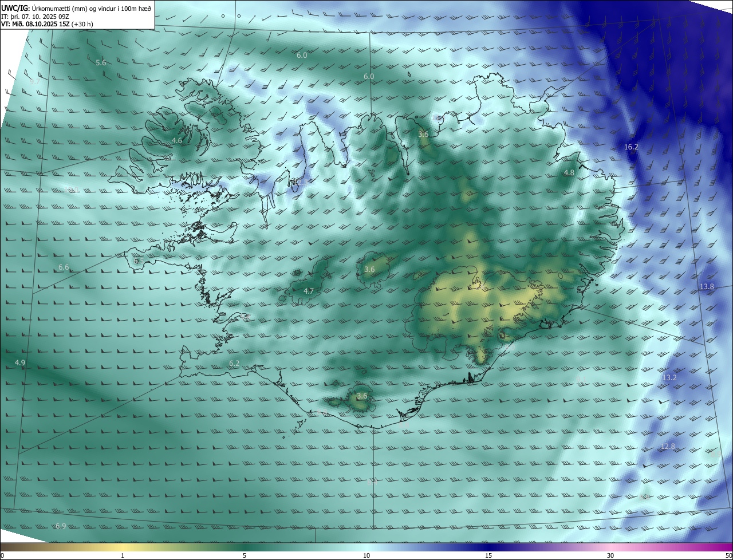Click the 4.7 value label in central Iceland
Screen dimensions: 733x560
click(x=309, y=291)
